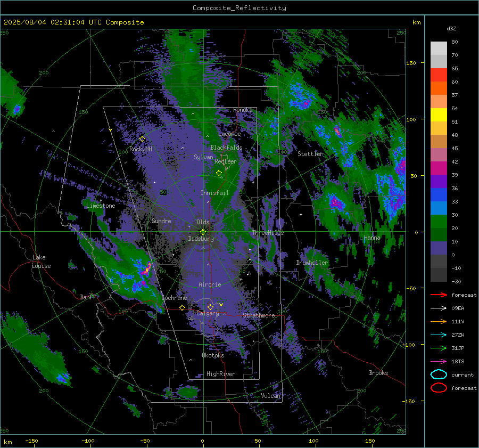The image size is (479, 448).
Task: Click the Brooks city label
Action: (378, 373)
